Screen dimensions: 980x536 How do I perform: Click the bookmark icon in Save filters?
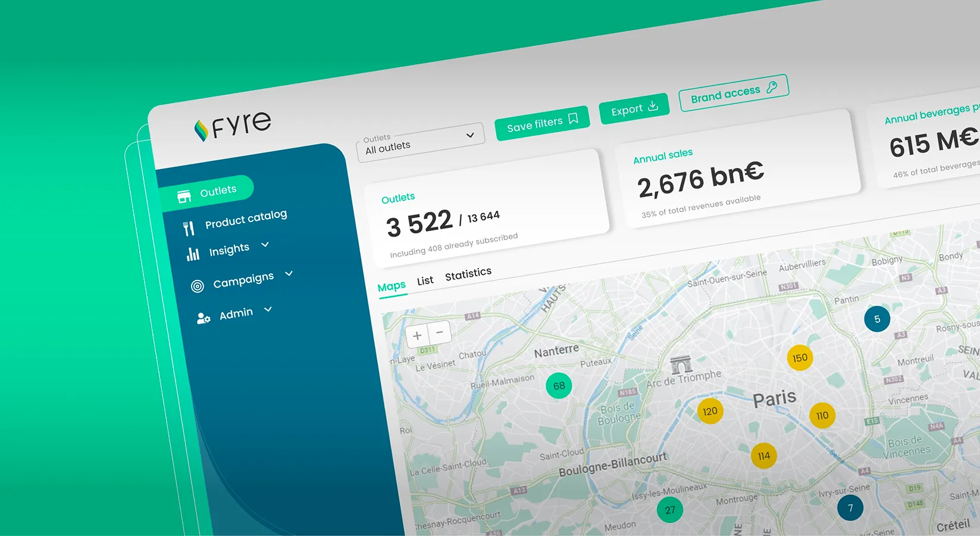click(x=573, y=119)
